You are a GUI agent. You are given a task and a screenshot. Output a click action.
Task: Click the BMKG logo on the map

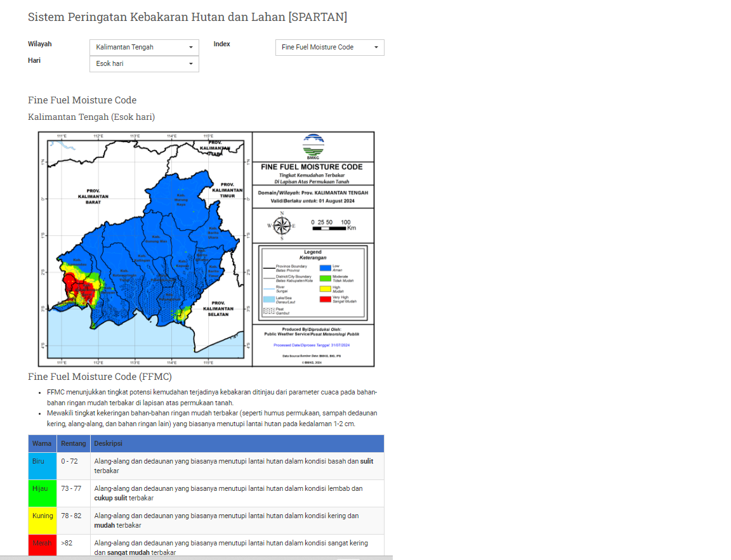click(x=313, y=147)
